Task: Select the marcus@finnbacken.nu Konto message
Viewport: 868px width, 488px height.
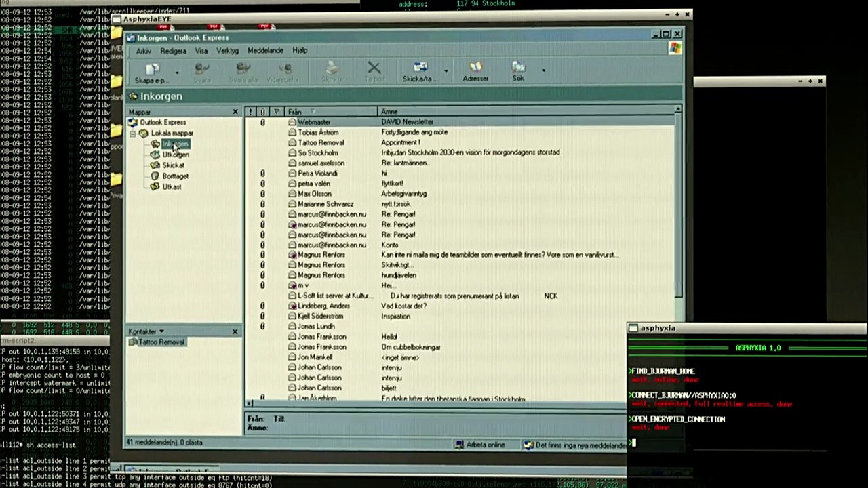Action: (x=460, y=245)
